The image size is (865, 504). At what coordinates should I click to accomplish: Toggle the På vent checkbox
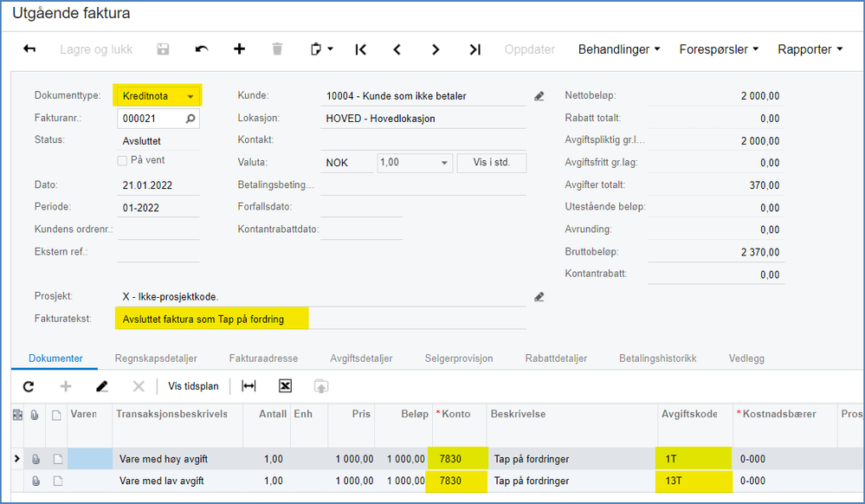point(122,161)
